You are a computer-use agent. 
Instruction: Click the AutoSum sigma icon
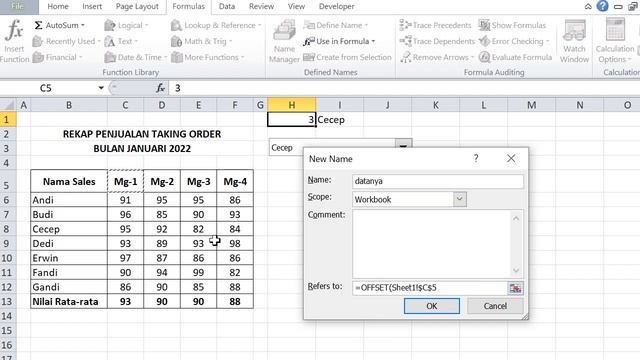click(x=38, y=25)
